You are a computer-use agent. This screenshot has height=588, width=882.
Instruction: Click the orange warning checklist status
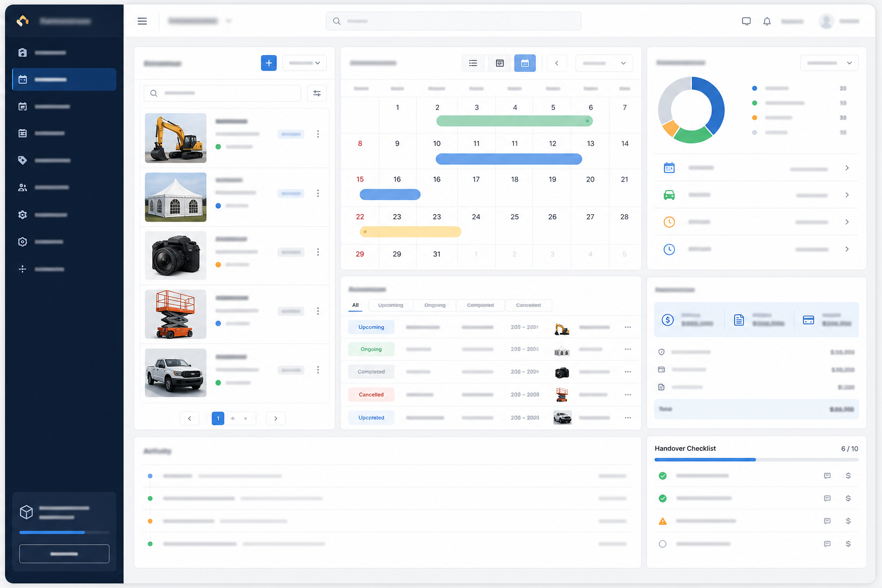pyautogui.click(x=663, y=521)
